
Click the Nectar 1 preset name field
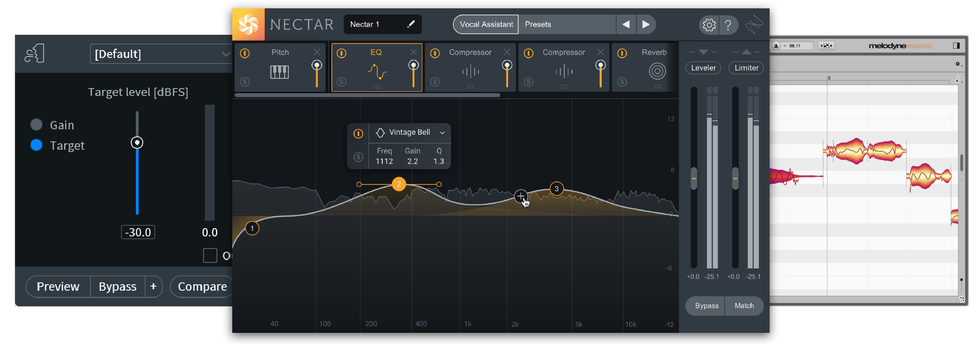click(x=382, y=24)
